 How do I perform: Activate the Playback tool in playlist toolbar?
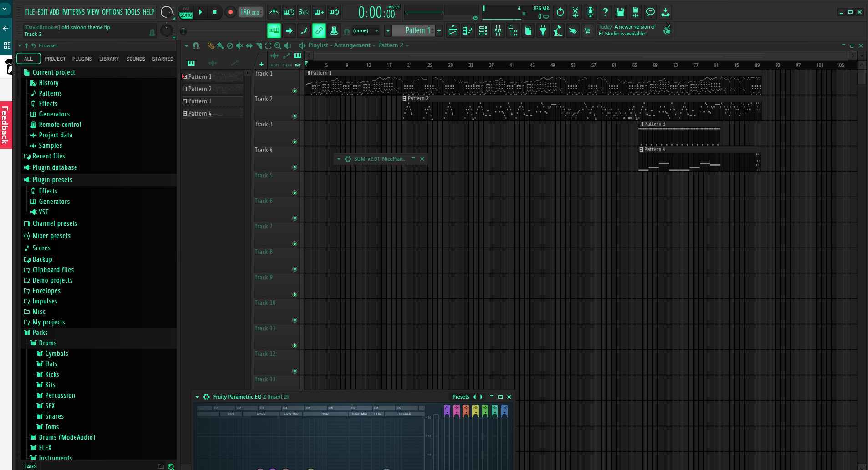click(287, 45)
